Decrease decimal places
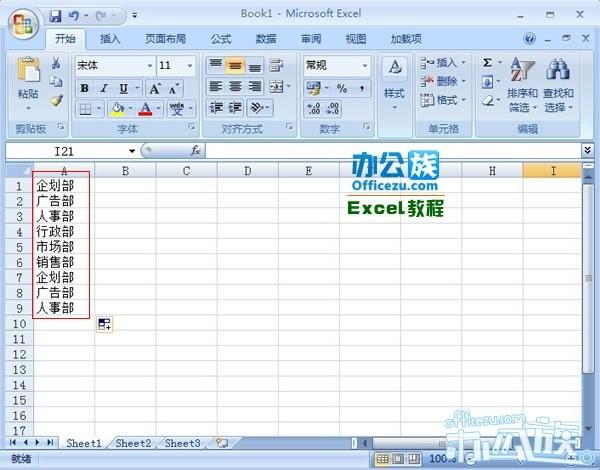600x470 pixels. 332,109
